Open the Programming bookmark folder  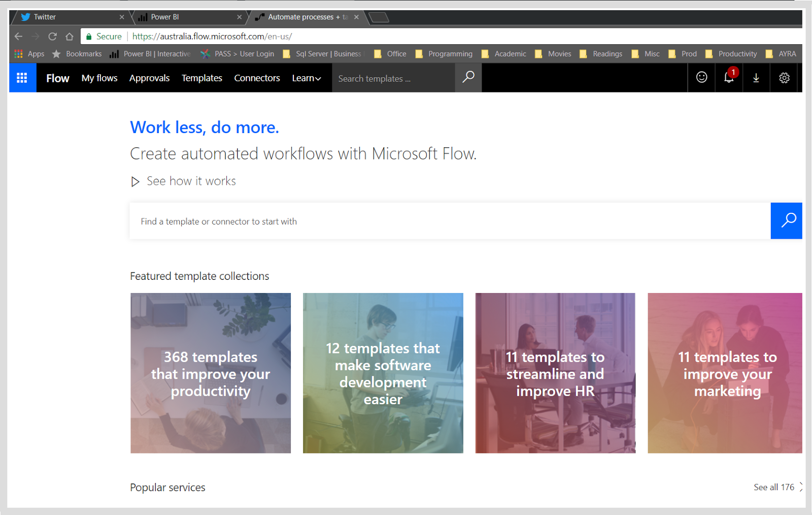(444, 54)
